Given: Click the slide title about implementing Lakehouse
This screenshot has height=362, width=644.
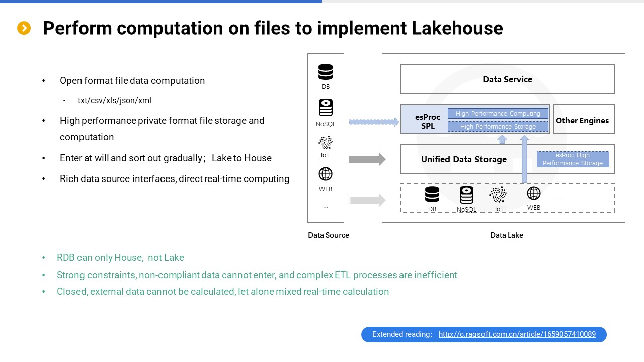Looking at the screenshot, I should [272, 28].
